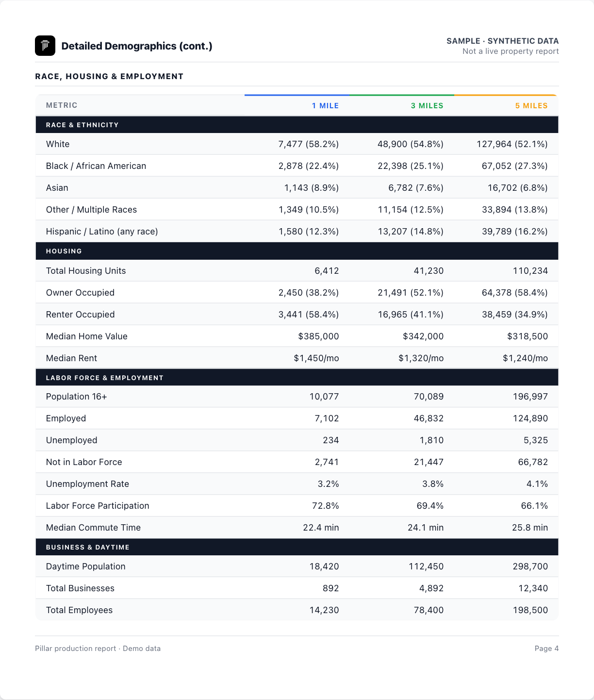Viewport: 594px width, 700px height.
Task: Select Labor Force Participation label
Action: tap(98, 506)
